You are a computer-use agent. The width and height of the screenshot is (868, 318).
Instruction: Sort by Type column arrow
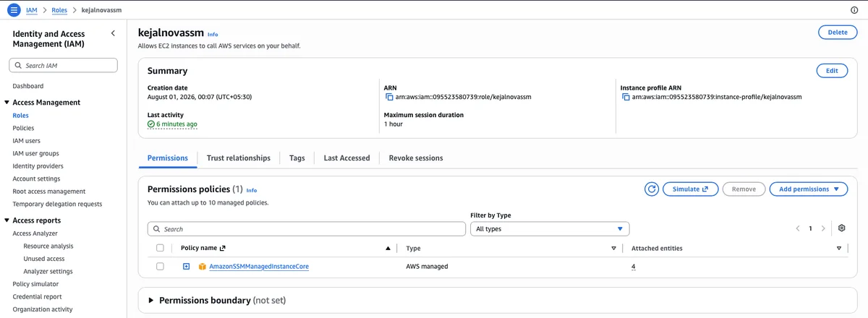(613, 248)
